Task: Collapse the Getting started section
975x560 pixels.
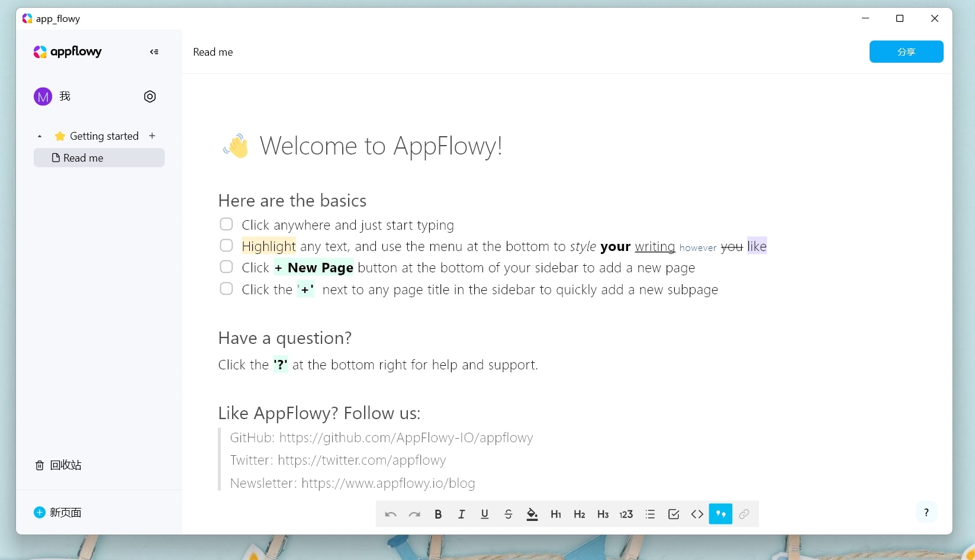Action: point(39,136)
